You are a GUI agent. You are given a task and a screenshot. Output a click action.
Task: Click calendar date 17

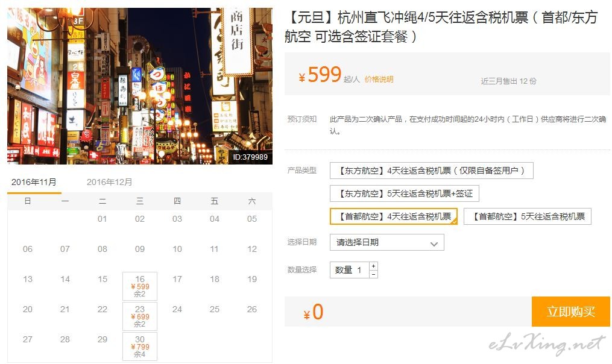177,279
